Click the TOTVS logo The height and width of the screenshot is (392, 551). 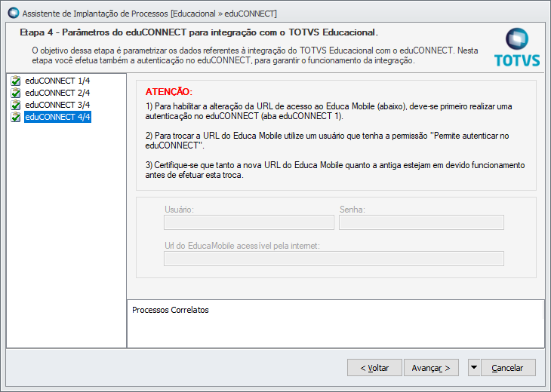click(517, 47)
